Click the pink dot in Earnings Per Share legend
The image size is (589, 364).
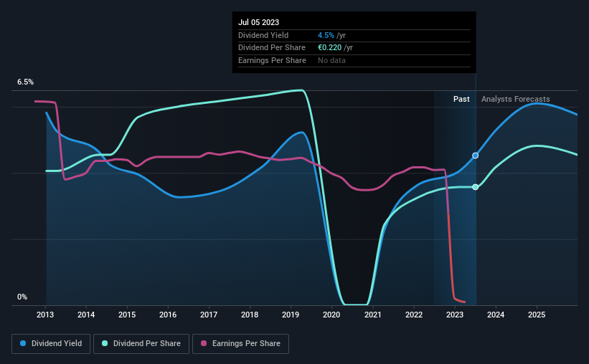point(204,343)
